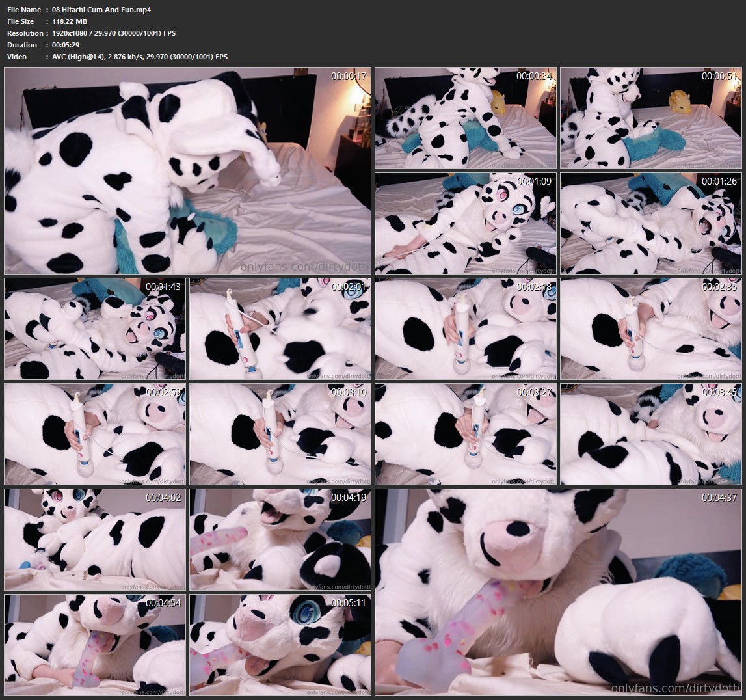Open the thumbnail stamped 00:00:17
This screenshot has width=746, height=700.
tap(187, 171)
